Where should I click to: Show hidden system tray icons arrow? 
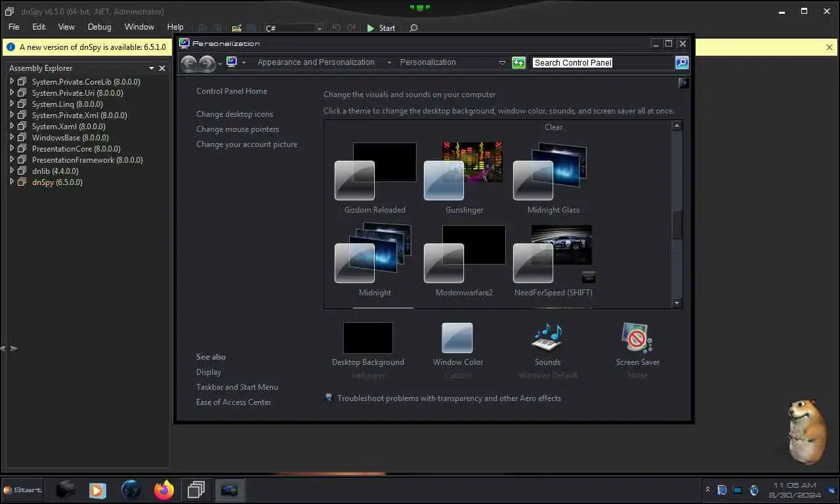707,490
